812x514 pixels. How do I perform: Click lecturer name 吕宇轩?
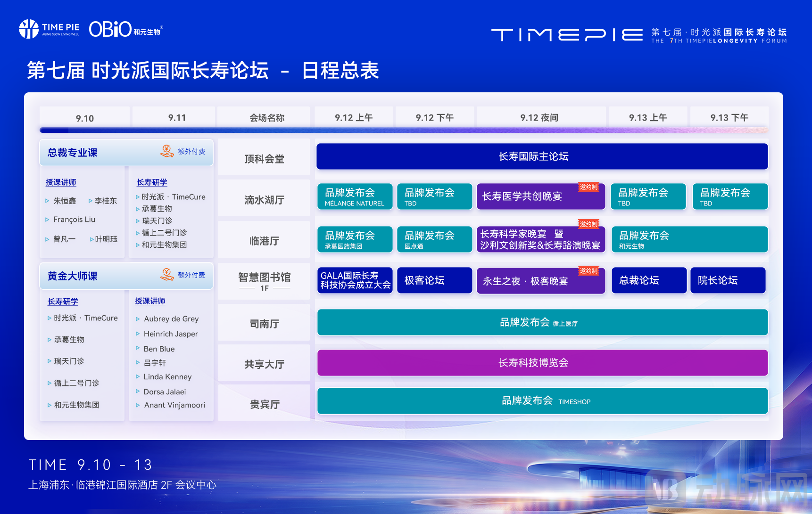point(155,363)
